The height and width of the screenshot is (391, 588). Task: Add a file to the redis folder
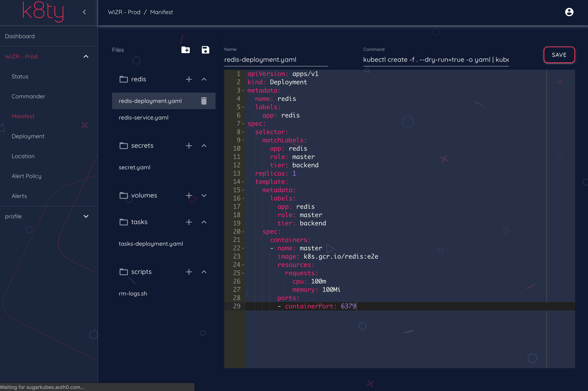point(189,79)
